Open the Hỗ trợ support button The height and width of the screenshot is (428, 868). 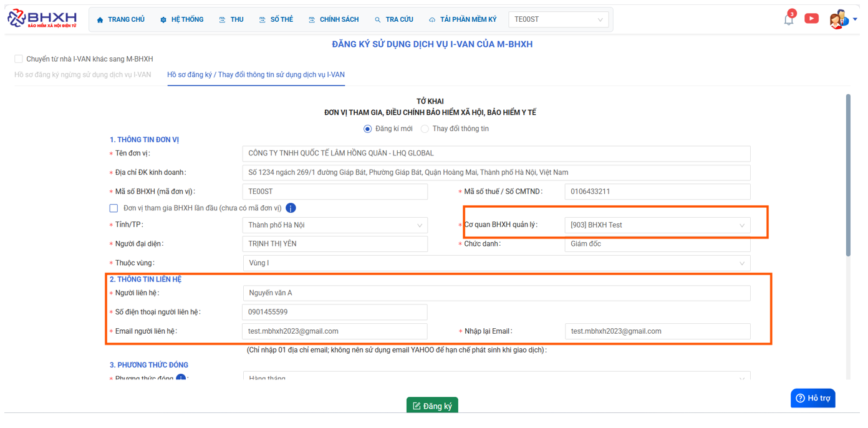tap(813, 398)
